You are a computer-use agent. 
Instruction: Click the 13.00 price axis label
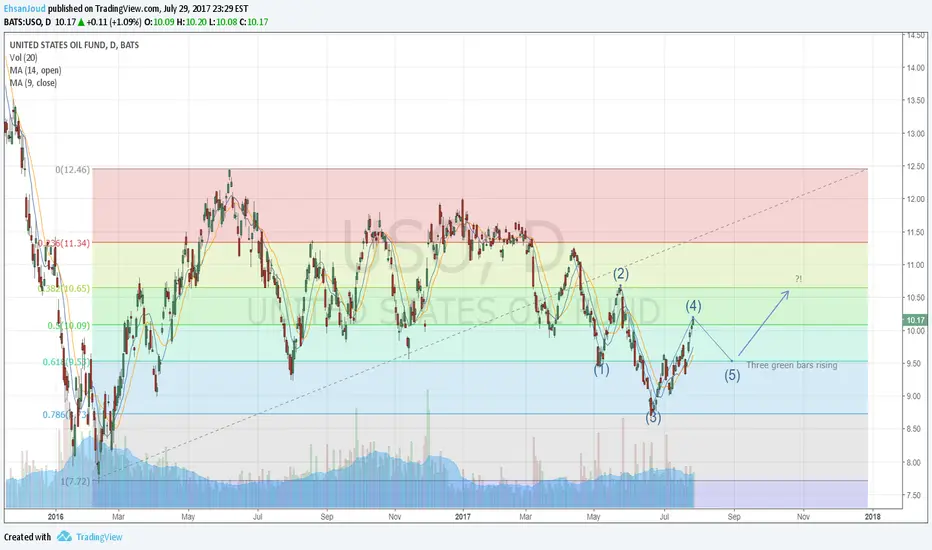pyautogui.click(x=915, y=134)
